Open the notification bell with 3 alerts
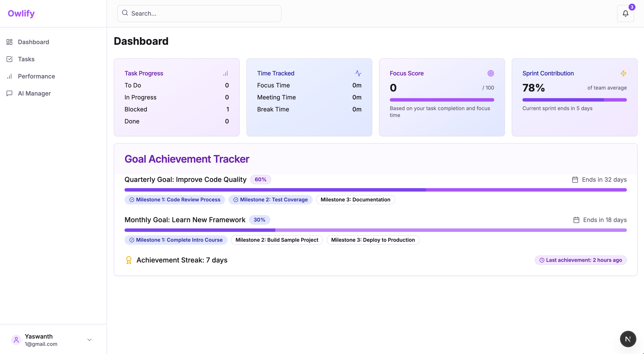Screen dimensions: 644x354 click(625, 13)
